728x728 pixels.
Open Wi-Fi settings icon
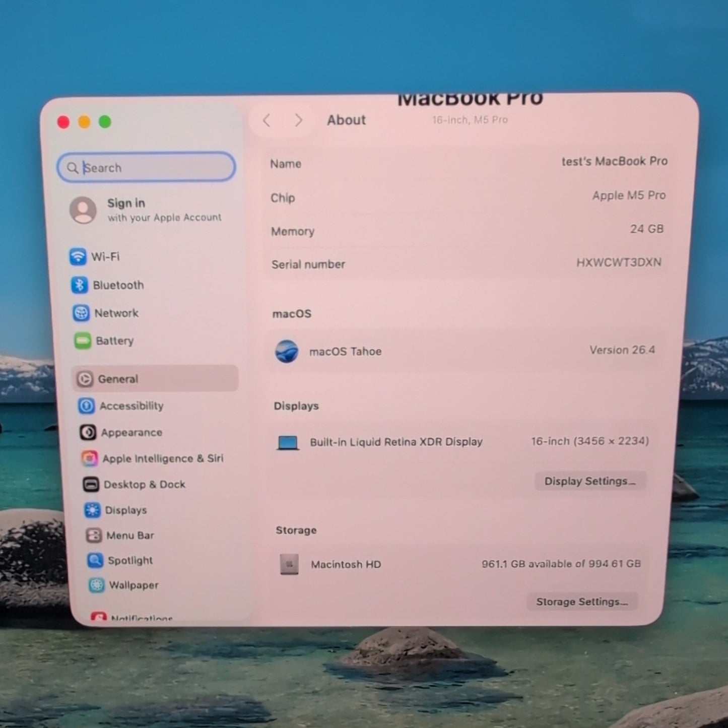click(78, 256)
